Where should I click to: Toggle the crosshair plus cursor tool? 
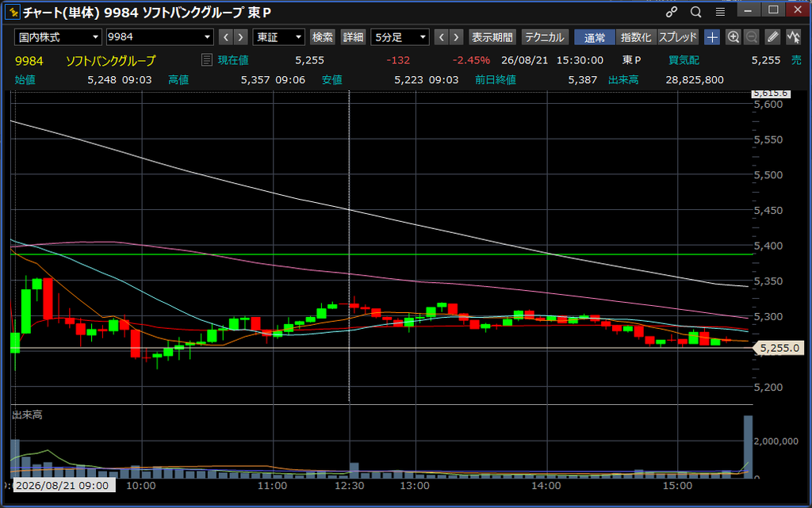(x=712, y=37)
